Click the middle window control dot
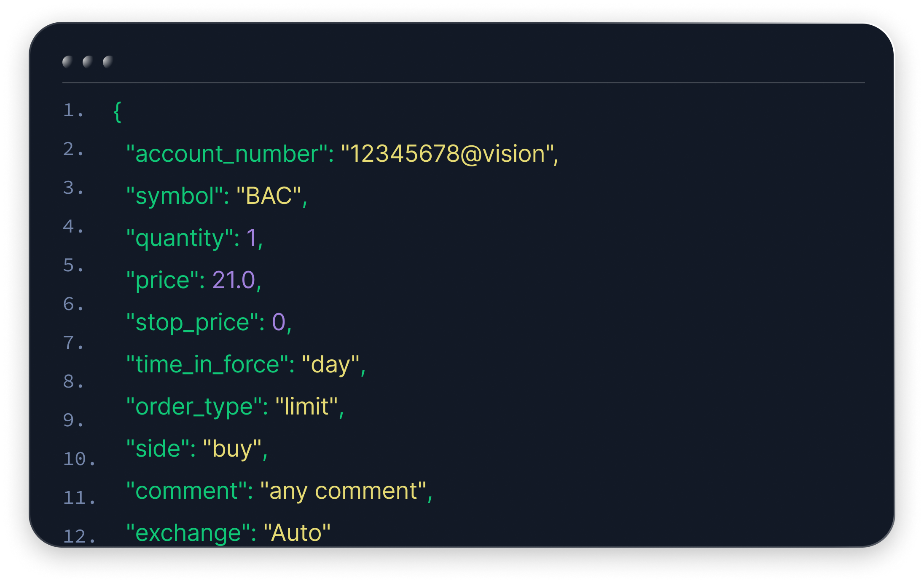 (x=88, y=62)
